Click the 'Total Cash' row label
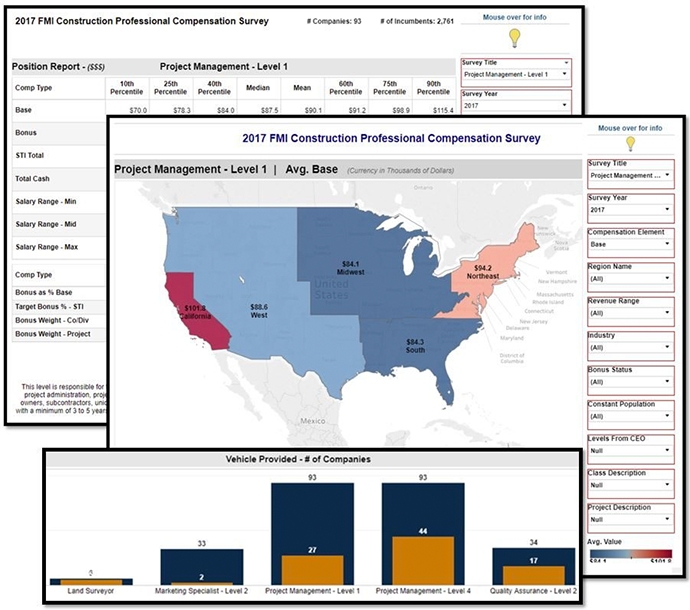Screen dimensions: 690x610 [x=33, y=179]
